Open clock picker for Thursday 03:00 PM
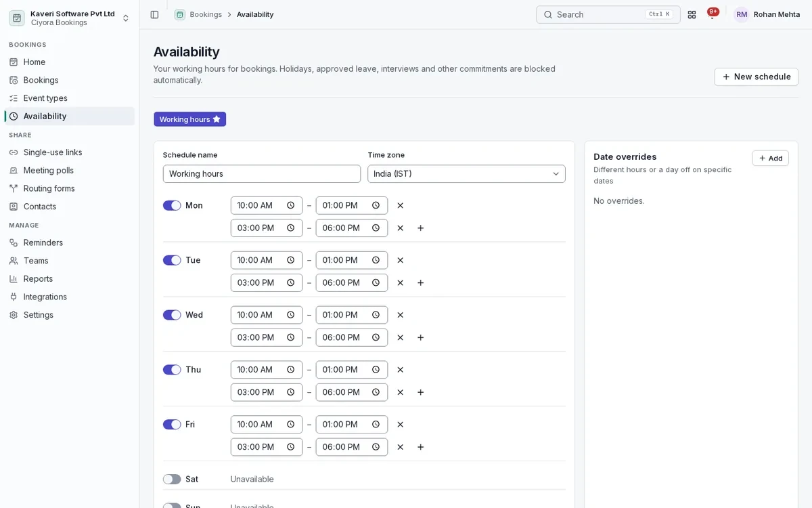Viewport: 812px width, 508px height. (291, 392)
